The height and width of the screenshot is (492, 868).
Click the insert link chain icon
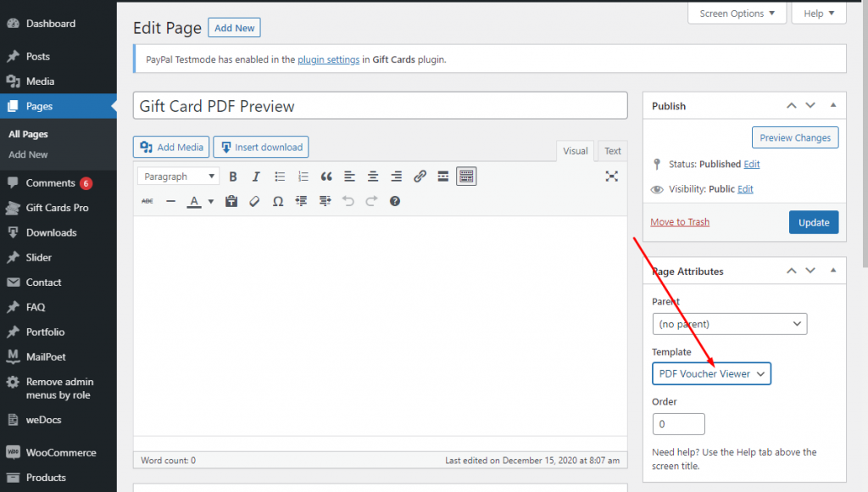420,176
